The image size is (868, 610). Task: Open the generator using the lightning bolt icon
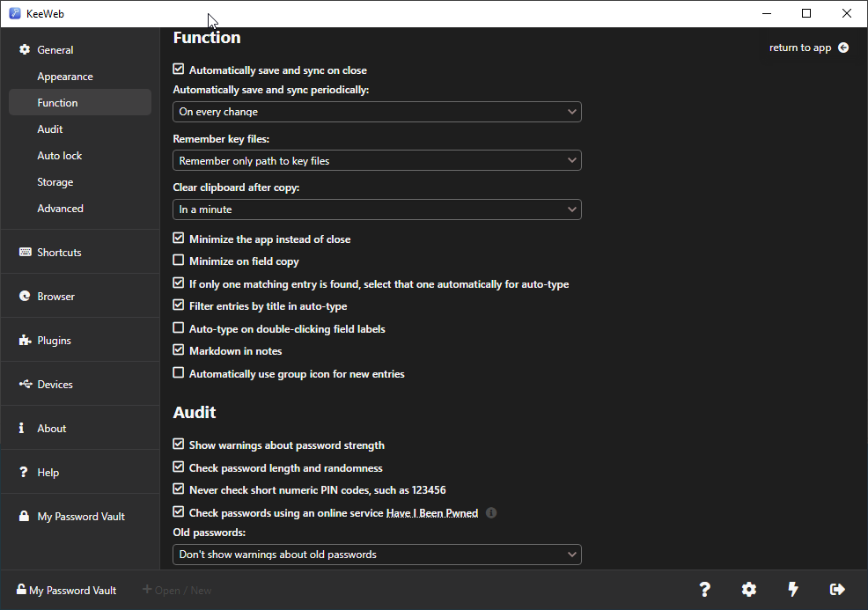pyautogui.click(x=792, y=590)
